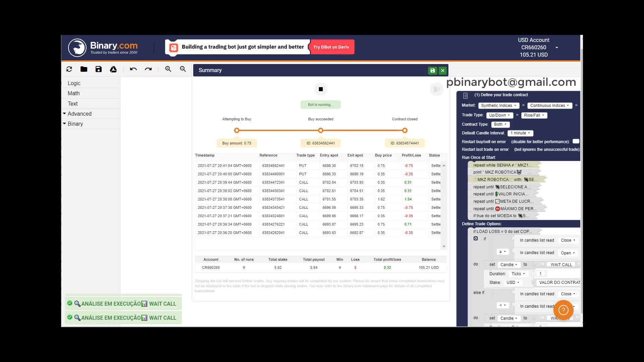This screenshot has width=644, height=362.
Task: Stop the running bot with the square button
Action: point(320,89)
